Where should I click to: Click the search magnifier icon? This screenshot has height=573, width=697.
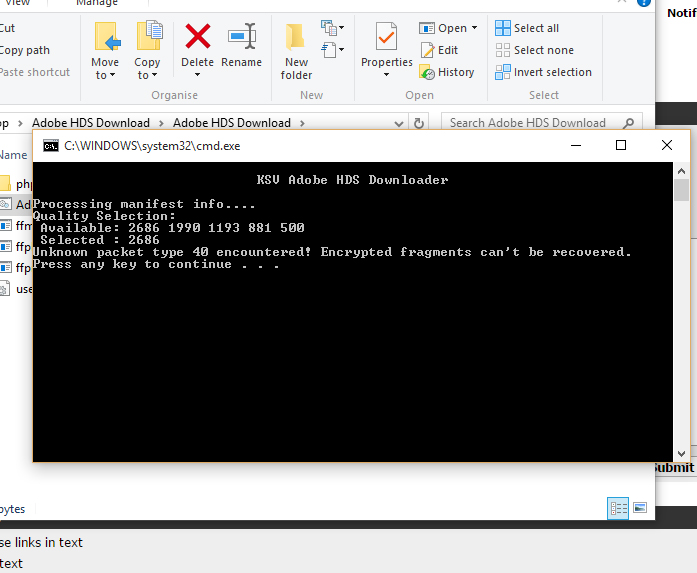629,123
